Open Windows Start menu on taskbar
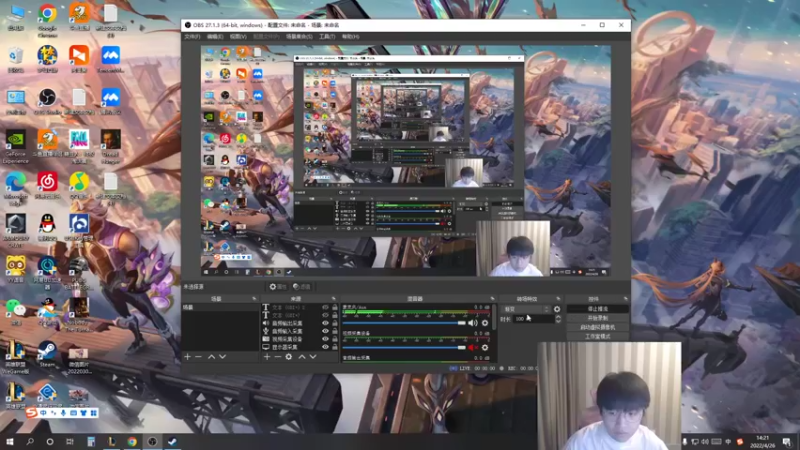Image resolution: width=800 pixels, height=450 pixels. 10,441
